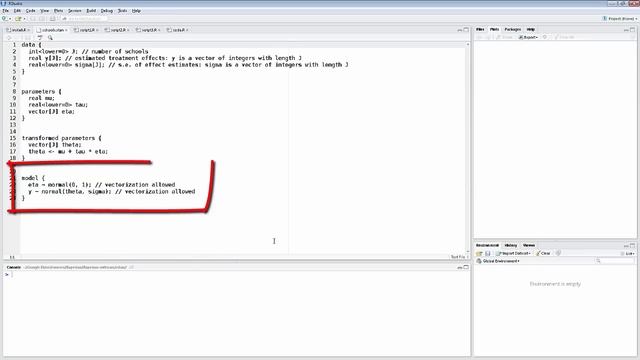
Task: Click the Open File toolbar icon
Action: pyautogui.click(x=18, y=19)
